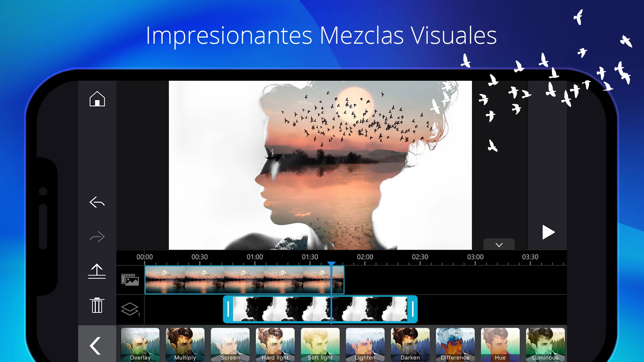
Task: Select the Undo arrow icon
Action: 97,203
